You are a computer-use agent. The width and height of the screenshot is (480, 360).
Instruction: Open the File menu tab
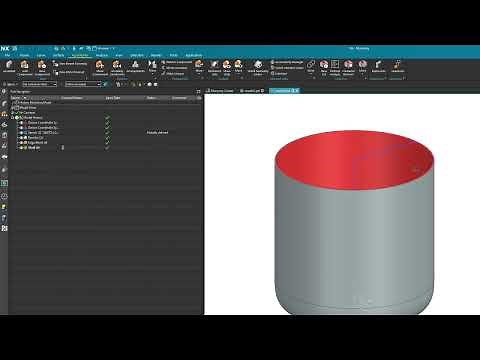click(7, 55)
